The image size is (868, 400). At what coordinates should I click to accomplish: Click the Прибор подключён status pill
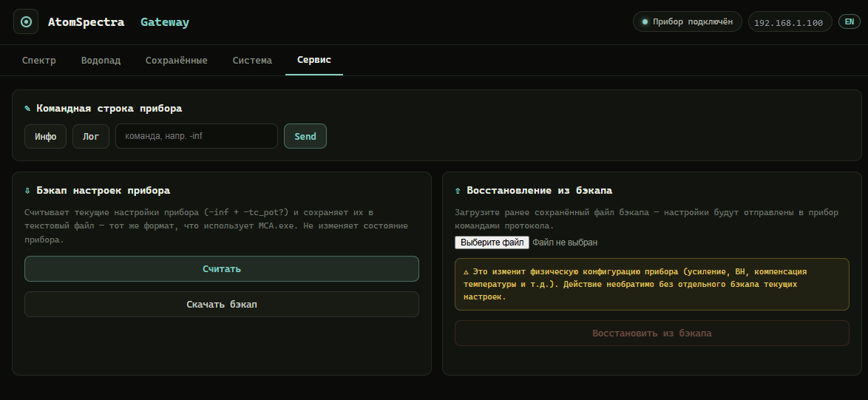coord(687,21)
